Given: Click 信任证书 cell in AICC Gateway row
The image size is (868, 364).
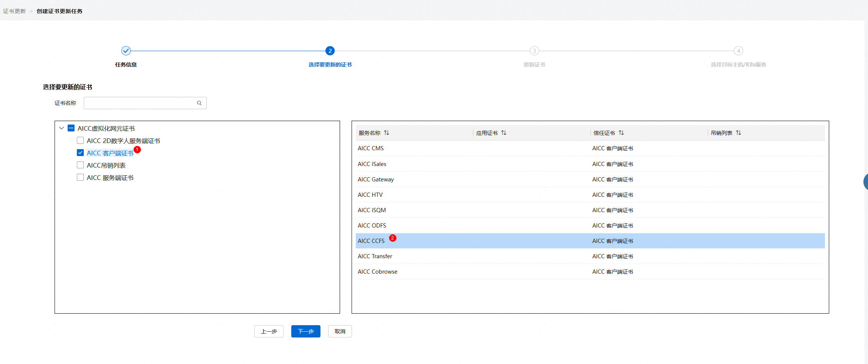Looking at the screenshot, I should point(612,180).
